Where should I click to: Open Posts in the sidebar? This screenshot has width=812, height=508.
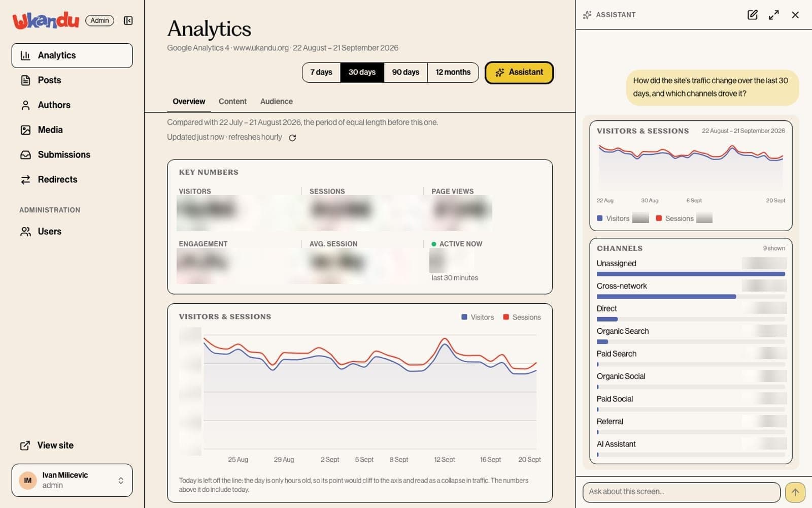click(x=72, y=80)
